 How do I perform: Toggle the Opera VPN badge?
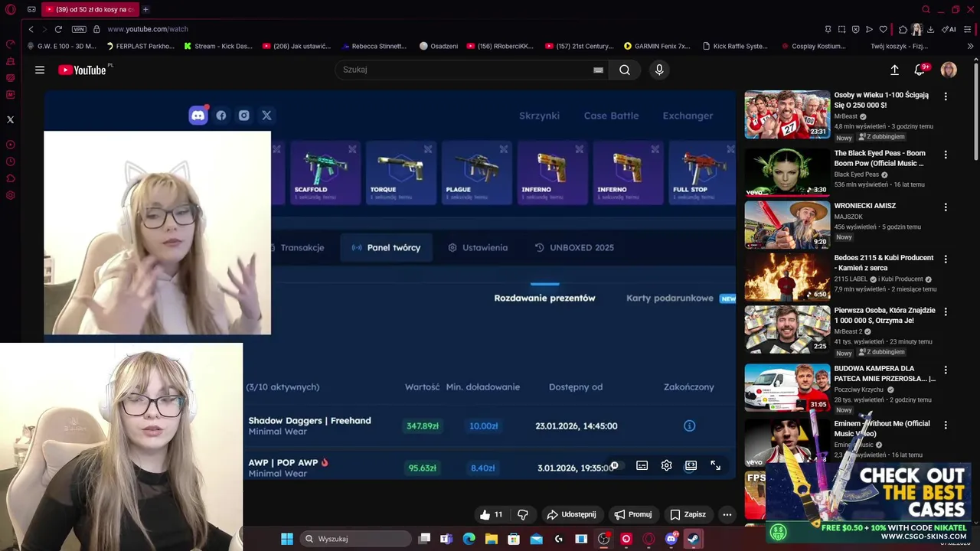coord(79,29)
